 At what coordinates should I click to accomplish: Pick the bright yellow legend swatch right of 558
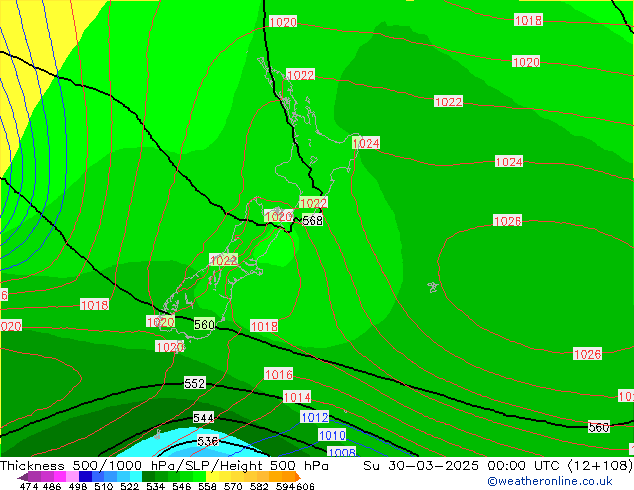[x=212, y=476]
